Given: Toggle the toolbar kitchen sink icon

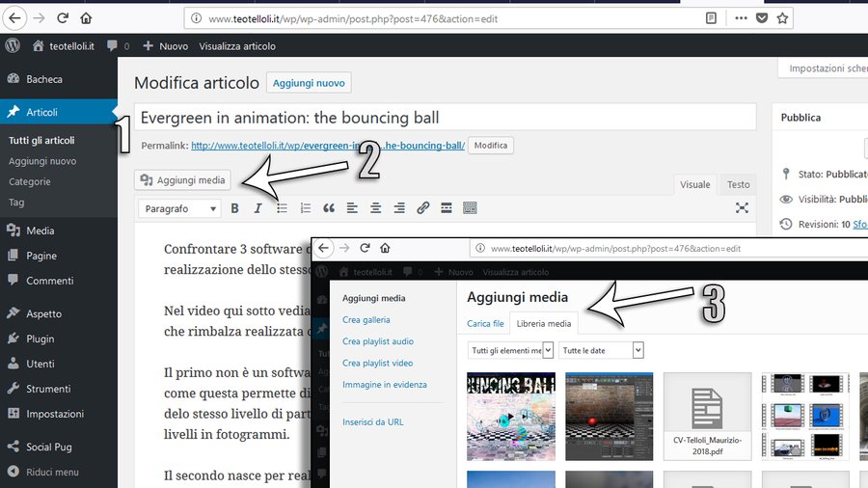Looking at the screenshot, I should [x=470, y=208].
